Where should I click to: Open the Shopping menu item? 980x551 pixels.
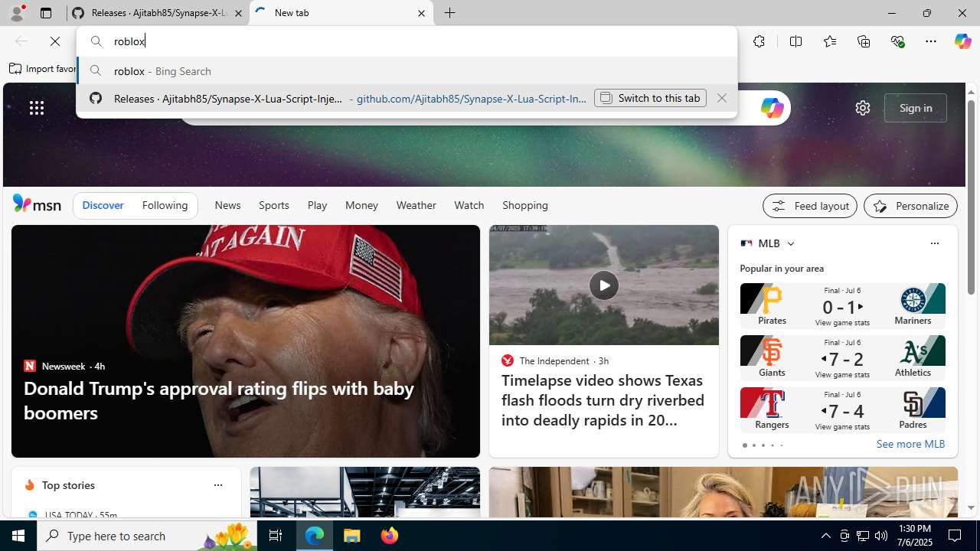(525, 205)
